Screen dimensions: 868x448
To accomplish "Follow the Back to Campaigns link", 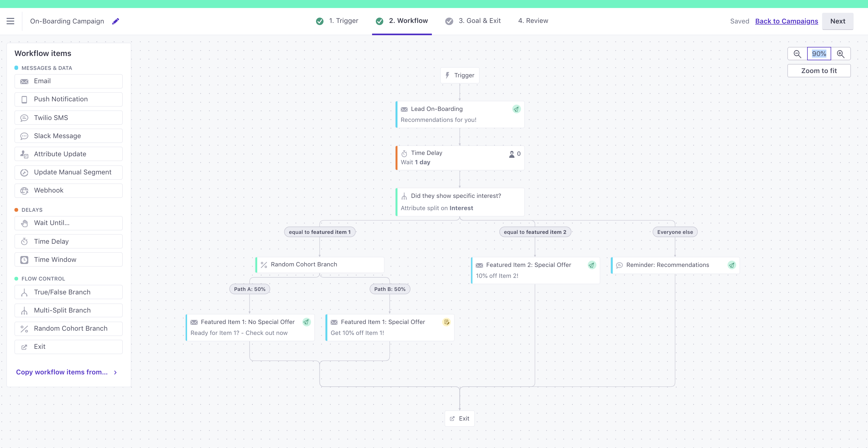I will pyautogui.click(x=786, y=21).
